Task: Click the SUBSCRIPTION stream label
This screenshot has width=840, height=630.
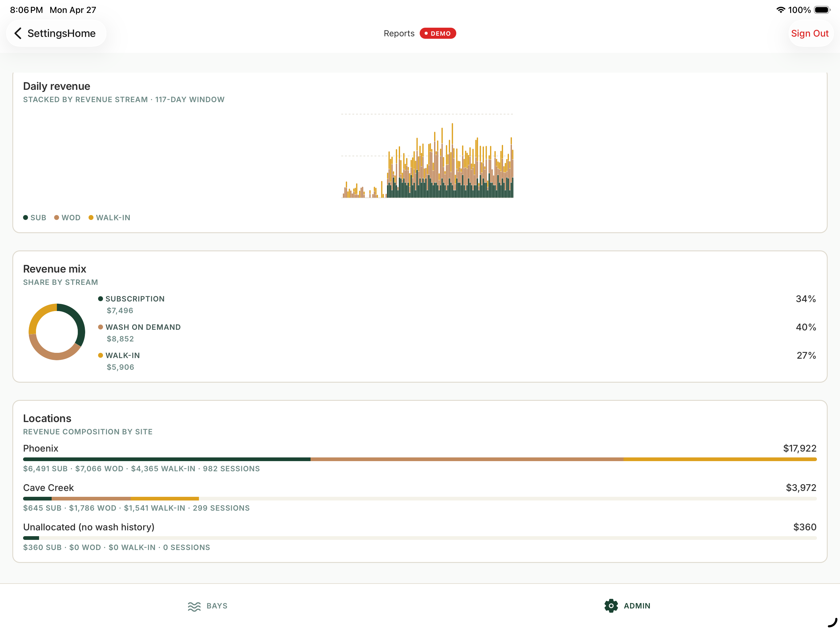Action: [135, 299]
